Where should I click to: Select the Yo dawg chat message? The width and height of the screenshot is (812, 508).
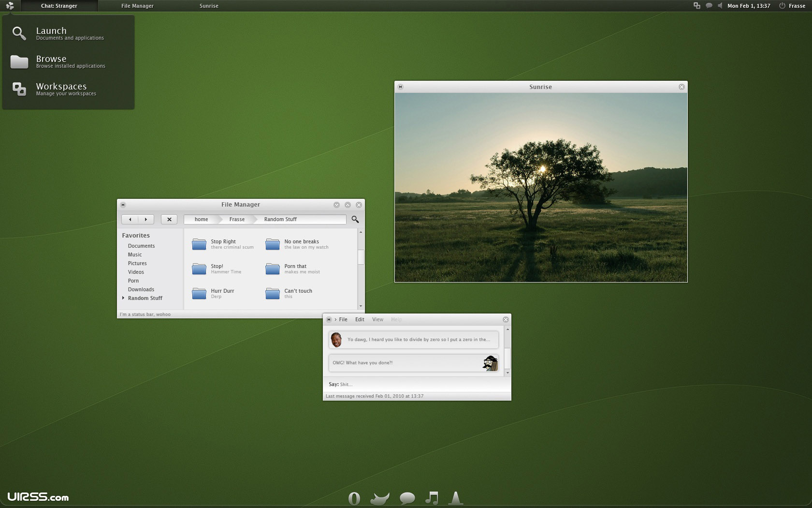coord(414,340)
